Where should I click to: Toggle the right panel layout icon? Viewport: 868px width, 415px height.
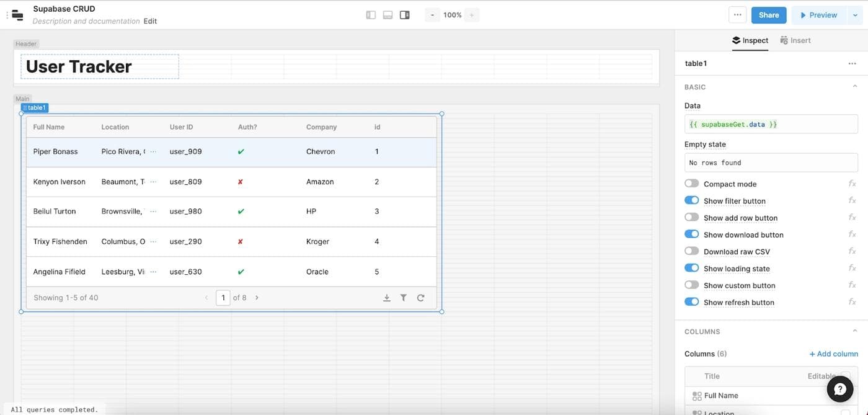pos(405,15)
